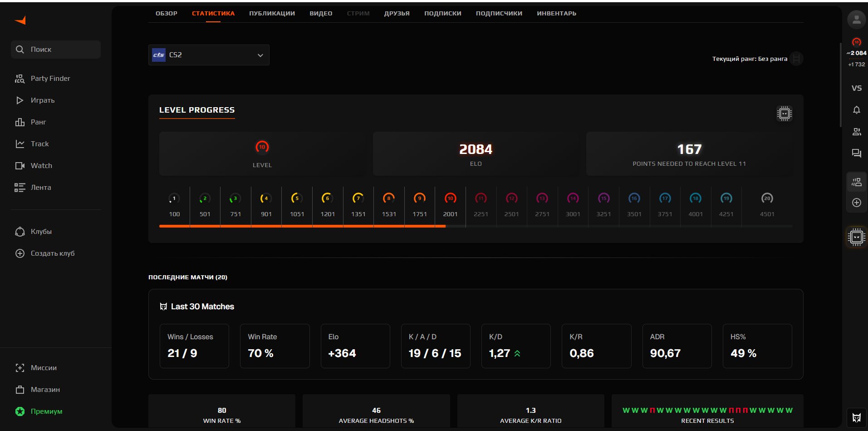Open the user avatar profile icon

[856, 20]
